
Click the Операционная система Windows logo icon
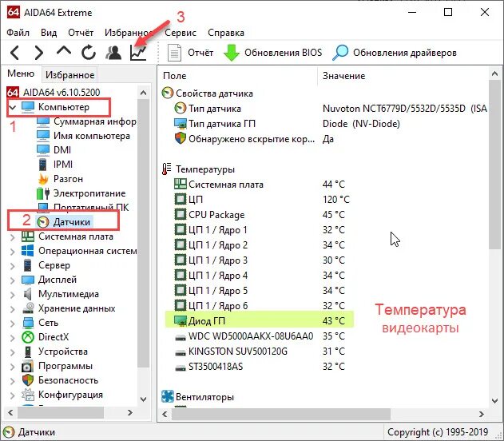28,251
